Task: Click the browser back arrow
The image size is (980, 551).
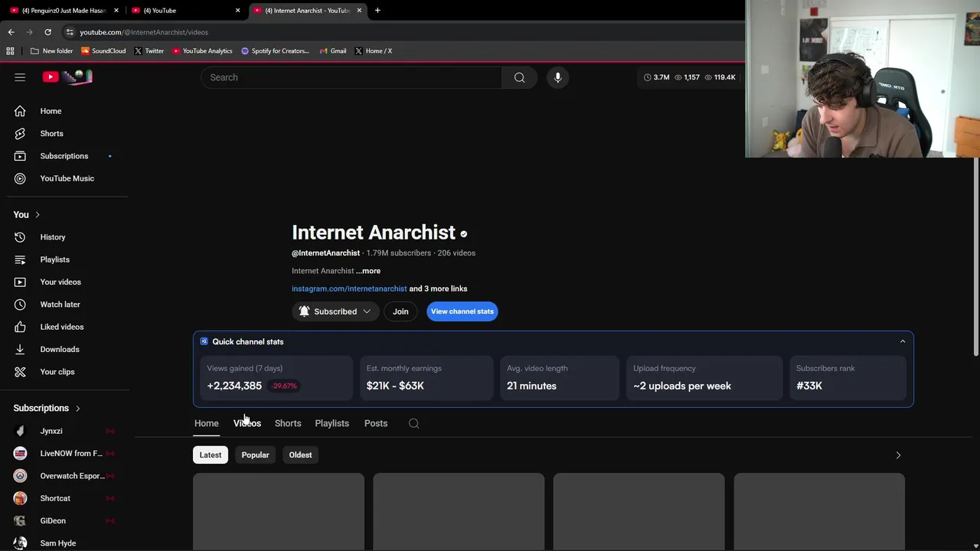Action: click(x=11, y=32)
